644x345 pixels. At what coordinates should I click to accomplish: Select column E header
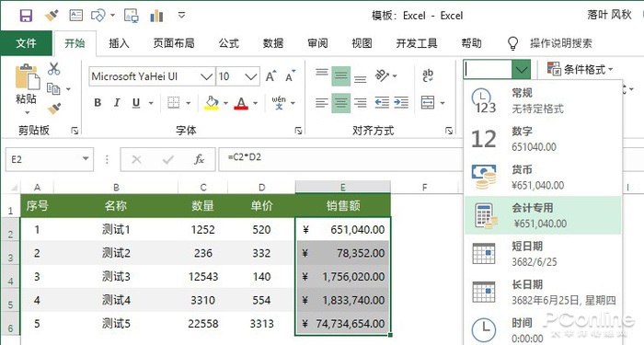[342, 188]
